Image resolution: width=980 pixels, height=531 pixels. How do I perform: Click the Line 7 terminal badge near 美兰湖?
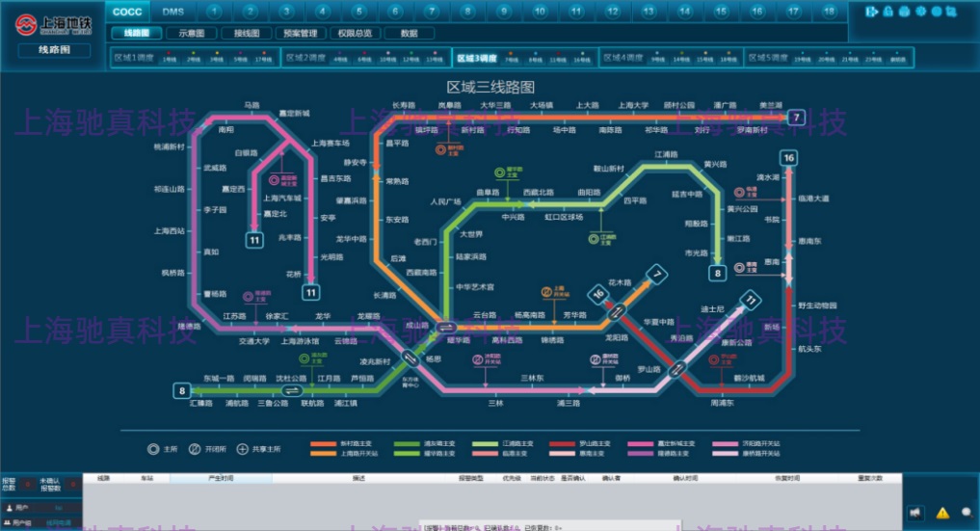[795, 118]
